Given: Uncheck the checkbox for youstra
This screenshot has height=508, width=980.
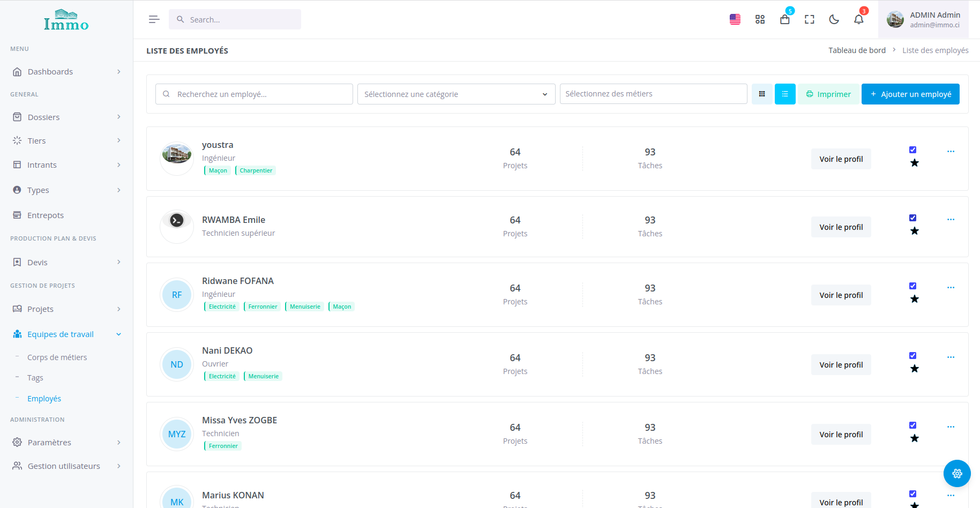Looking at the screenshot, I should [x=912, y=150].
